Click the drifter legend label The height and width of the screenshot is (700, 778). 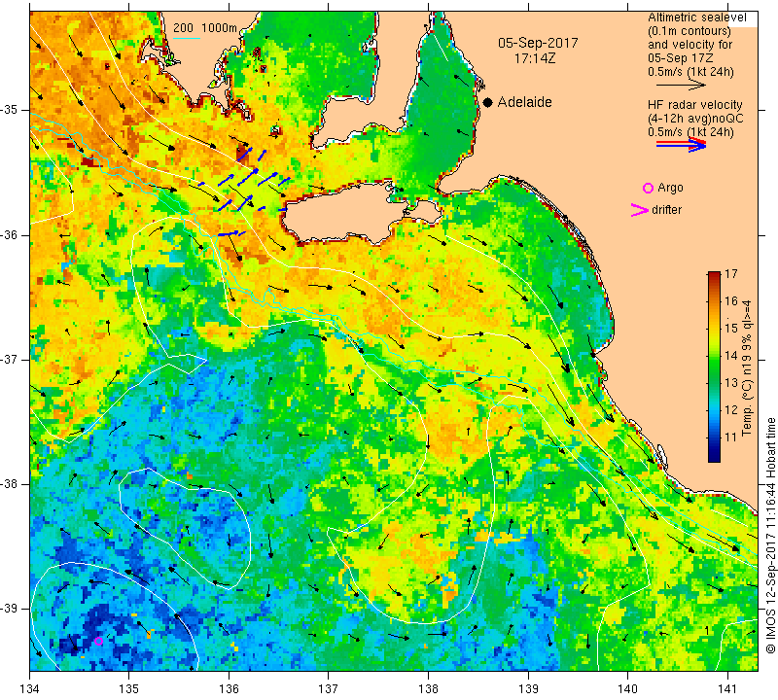[666, 210]
